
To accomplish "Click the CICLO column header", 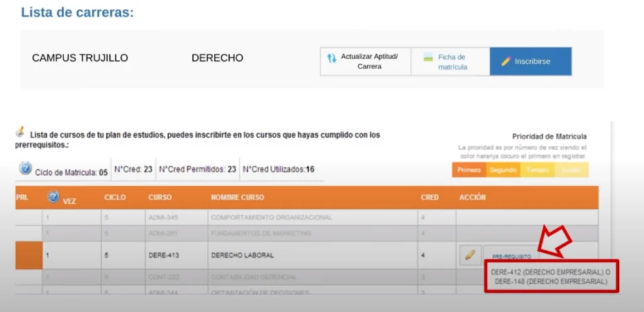I will (x=115, y=198).
